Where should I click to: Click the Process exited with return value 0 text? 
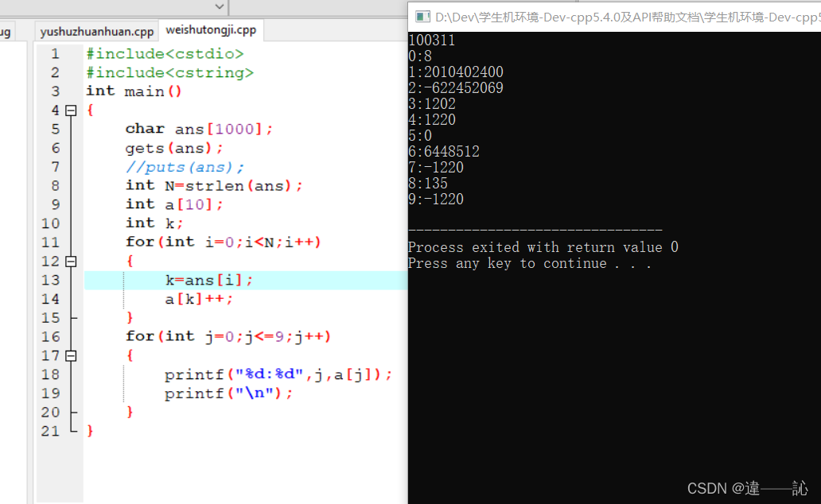click(x=543, y=247)
